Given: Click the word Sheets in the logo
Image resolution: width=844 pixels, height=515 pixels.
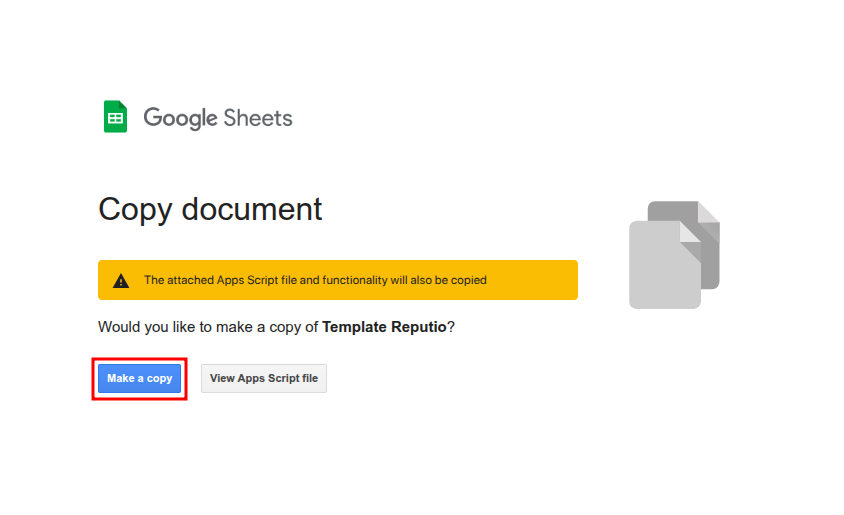Looking at the screenshot, I should (259, 118).
